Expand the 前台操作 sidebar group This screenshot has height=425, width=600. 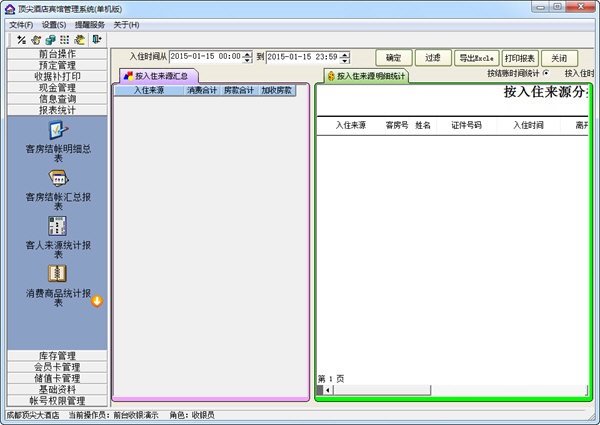(57, 54)
